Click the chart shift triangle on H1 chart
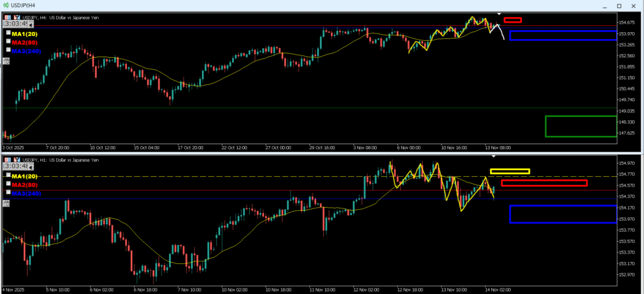This screenshot has height=294, width=644. [494, 156]
